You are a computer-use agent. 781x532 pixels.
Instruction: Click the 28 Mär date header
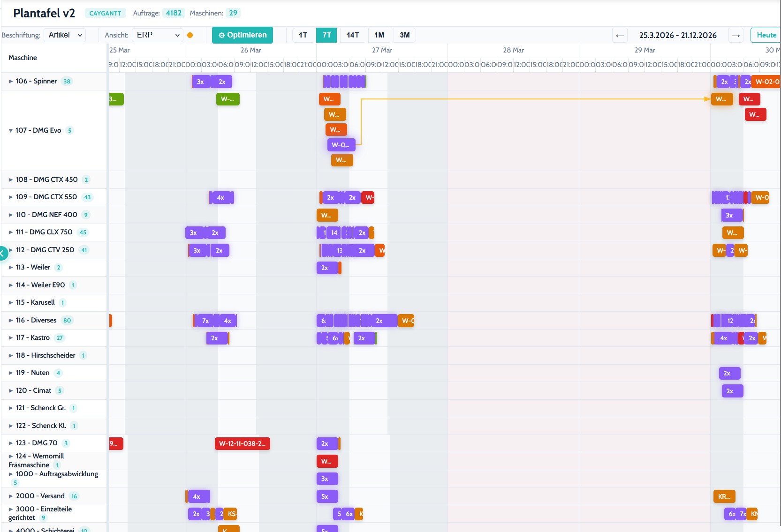click(x=513, y=50)
